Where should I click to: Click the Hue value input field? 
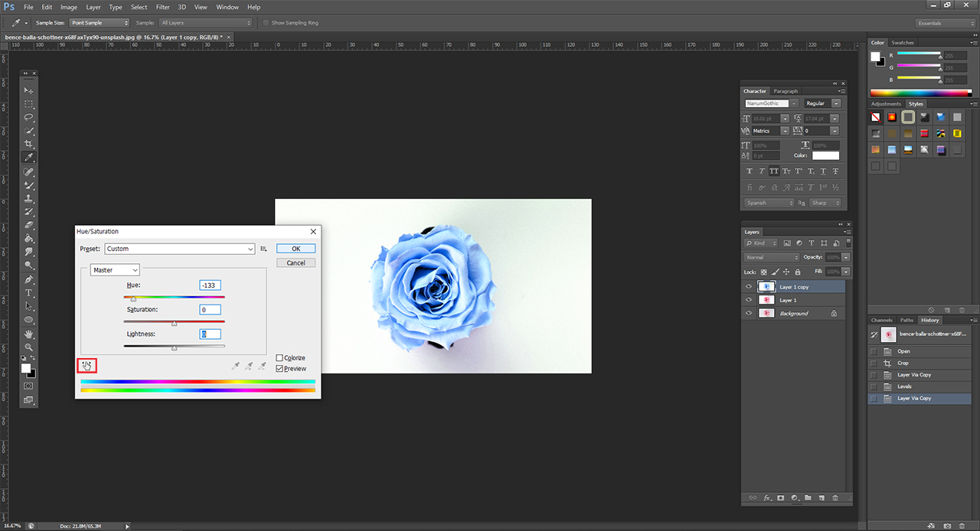(x=210, y=285)
